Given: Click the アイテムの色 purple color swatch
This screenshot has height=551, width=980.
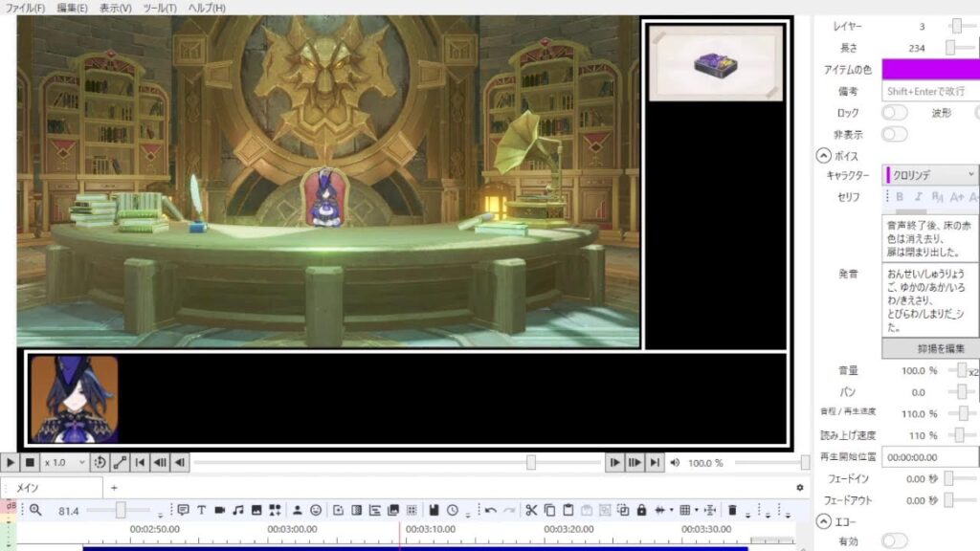Looking at the screenshot, I should [929, 70].
